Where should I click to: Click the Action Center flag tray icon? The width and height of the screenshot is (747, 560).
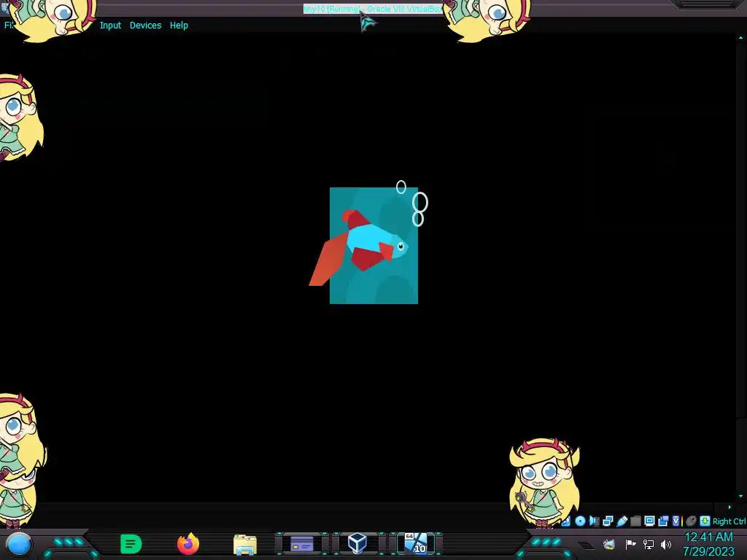click(630, 544)
